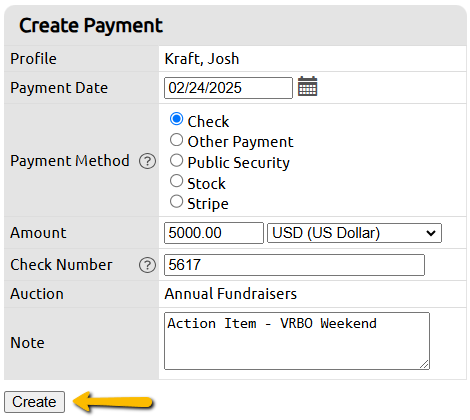Choose Stripe as payment method

click(176, 202)
